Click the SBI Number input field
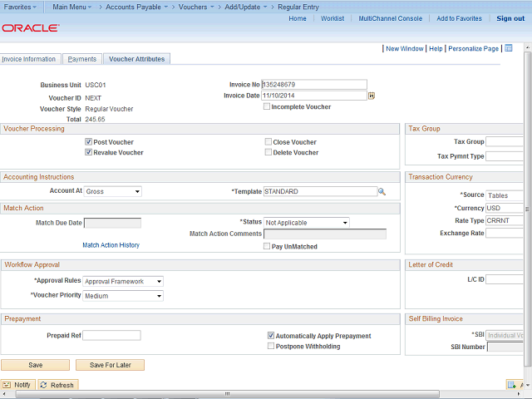The height and width of the screenshot is (399, 532). click(x=505, y=347)
